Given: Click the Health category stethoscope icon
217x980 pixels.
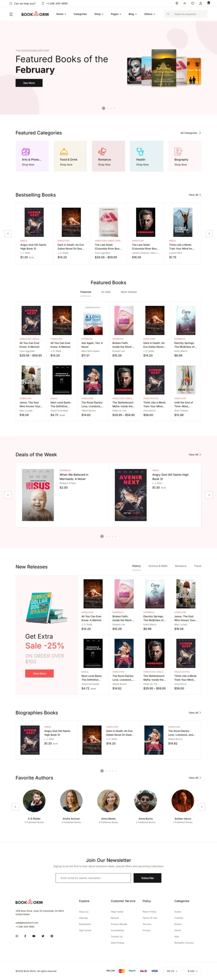Looking at the screenshot, I should [x=140, y=151].
